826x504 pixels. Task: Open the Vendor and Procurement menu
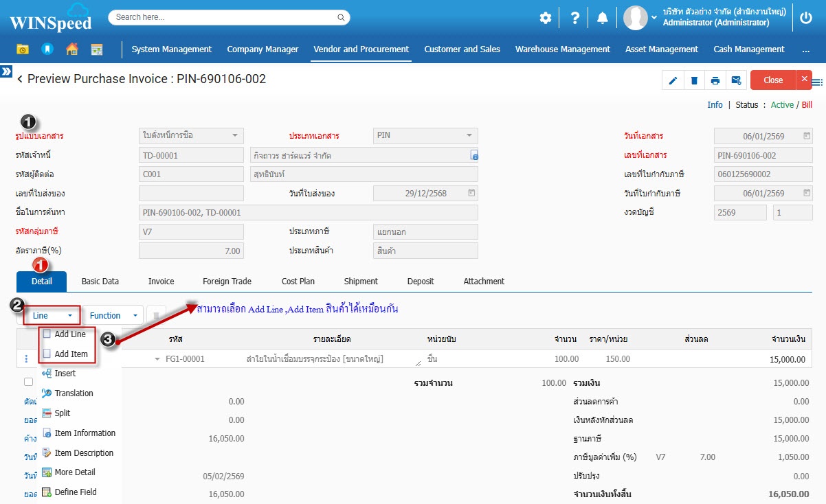pos(361,49)
